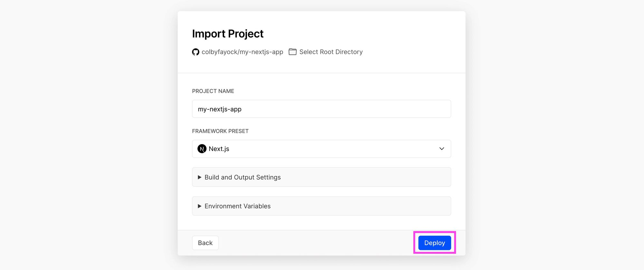Click the empty area of the Environment Variables row
The width and height of the screenshot is (644, 270).
point(361,206)
